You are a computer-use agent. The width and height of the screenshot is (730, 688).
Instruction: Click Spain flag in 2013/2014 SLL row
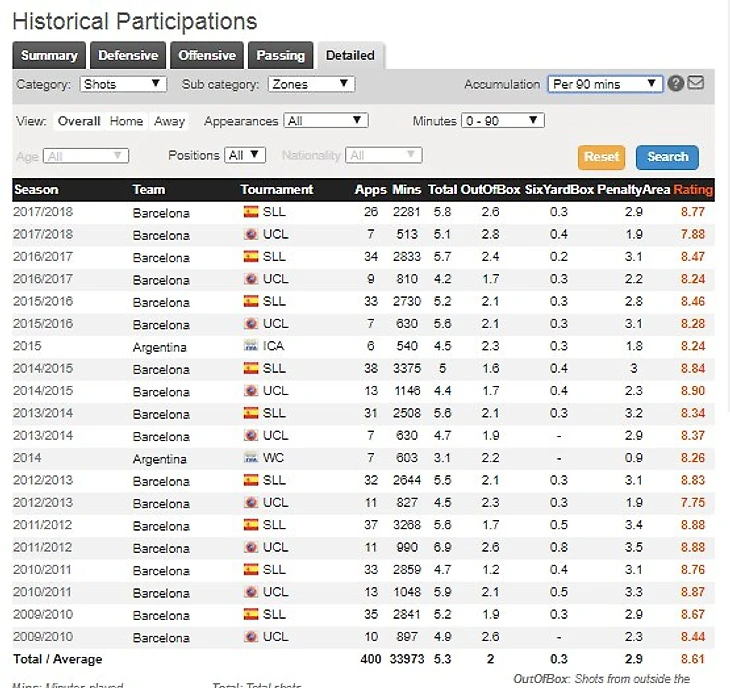[x=250, y=413]
